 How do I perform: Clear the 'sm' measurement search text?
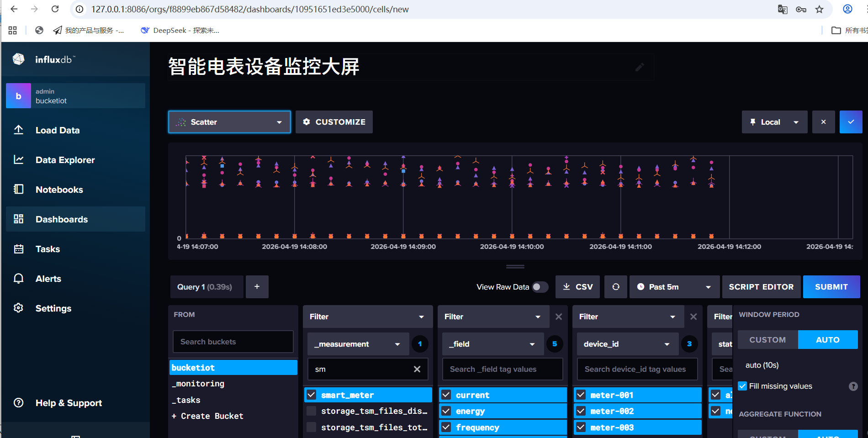click(x=417, y=369)
